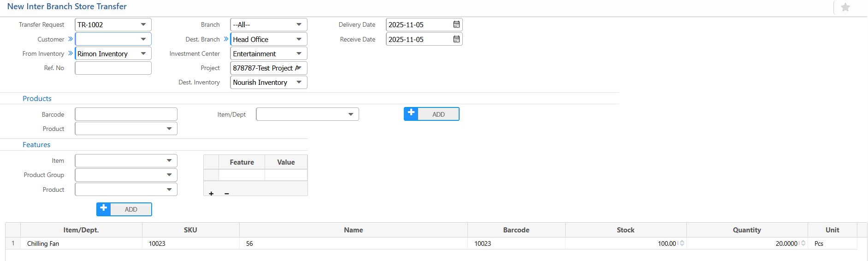Expand the Transfer Request TR-1002 dropdown

pyautogui.click(x=143, y=24)
